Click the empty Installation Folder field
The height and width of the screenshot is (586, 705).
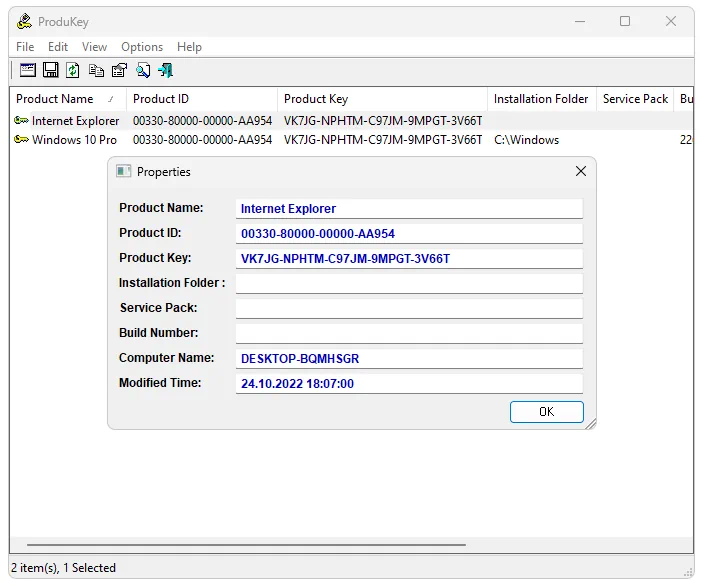coord(409,284)
